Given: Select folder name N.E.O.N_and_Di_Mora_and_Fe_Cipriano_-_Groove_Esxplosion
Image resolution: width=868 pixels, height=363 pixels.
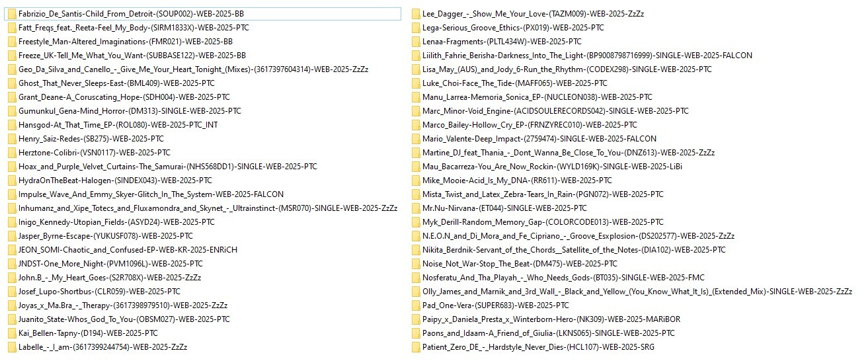Looking at the screenshot, I should [578, 236].
